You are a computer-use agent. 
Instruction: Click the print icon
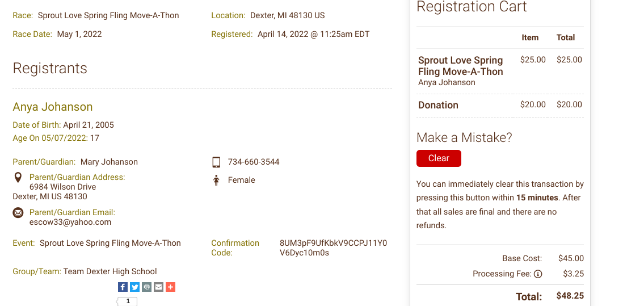[x=146, y=287]
